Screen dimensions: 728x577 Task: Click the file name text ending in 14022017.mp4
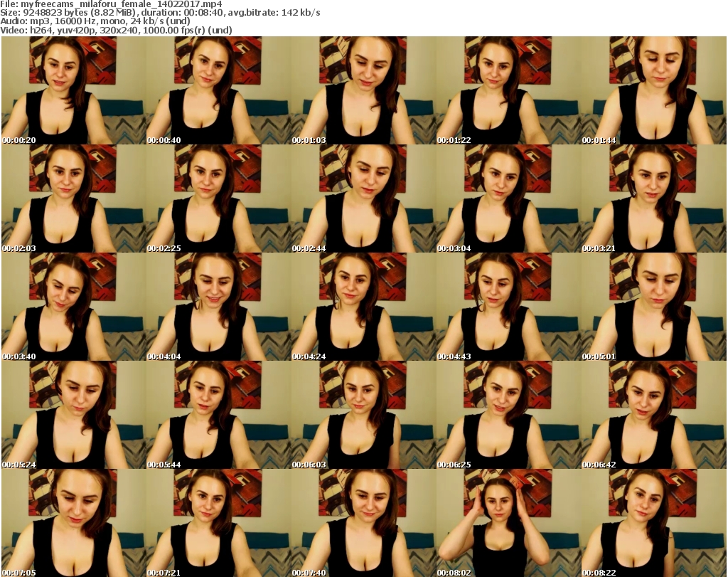tap(121, 4)
